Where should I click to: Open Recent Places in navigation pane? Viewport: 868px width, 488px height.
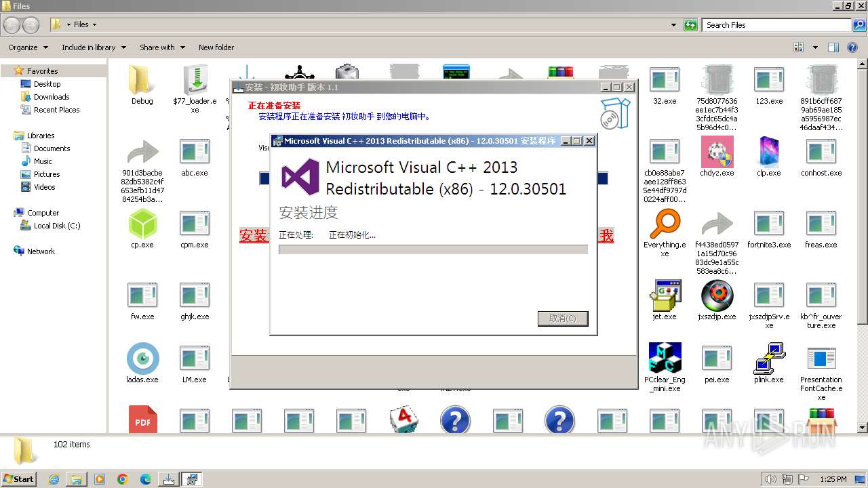tap(56, 110)
